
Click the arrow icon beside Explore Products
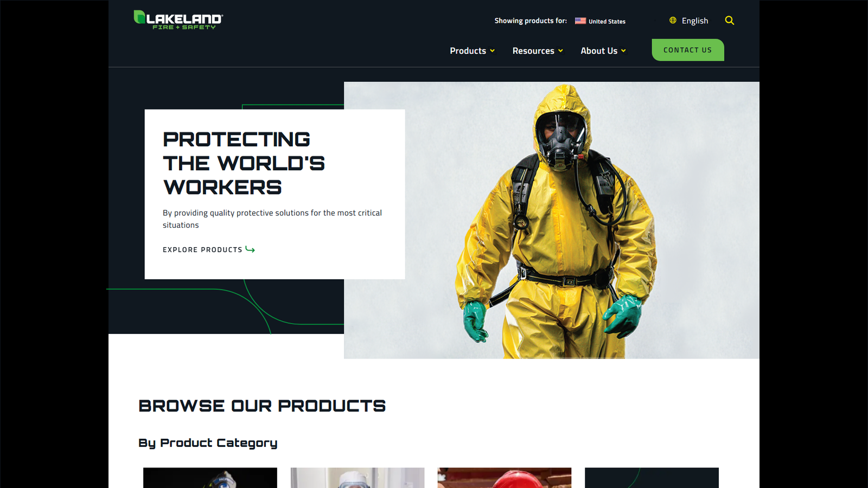251,249
